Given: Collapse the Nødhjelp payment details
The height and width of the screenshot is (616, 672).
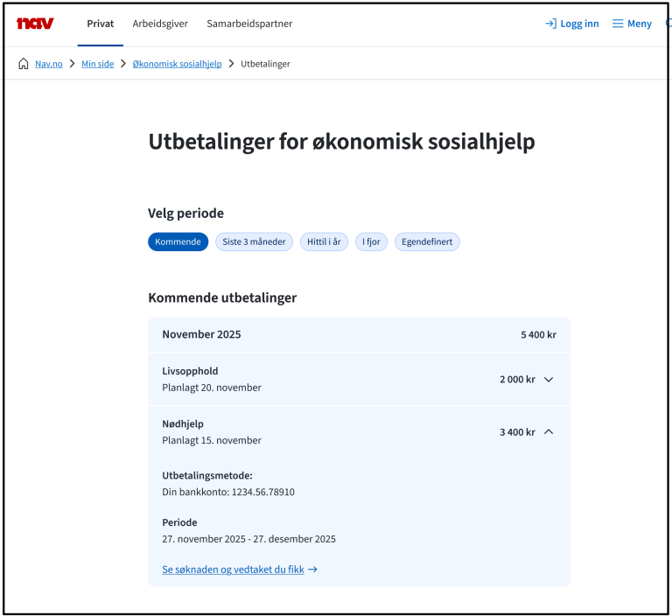Looking at the screenshot, I should pyautogui.click(x=548, y=432).
